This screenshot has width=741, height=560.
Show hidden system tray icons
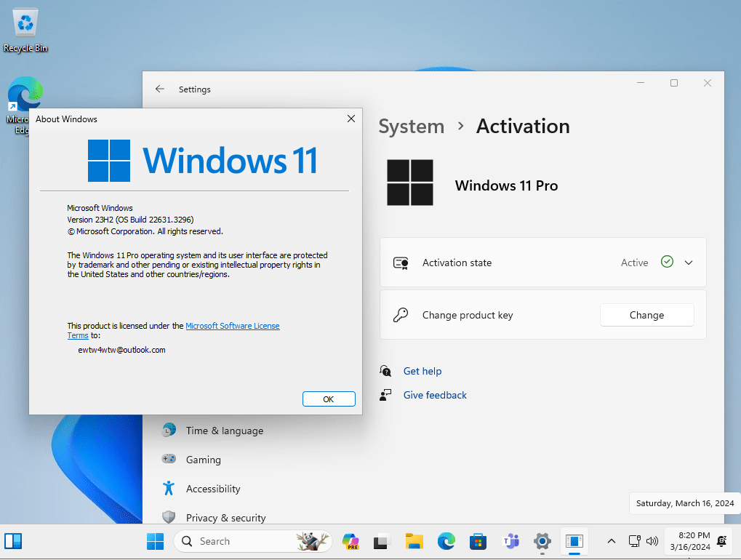coord(611,541)
